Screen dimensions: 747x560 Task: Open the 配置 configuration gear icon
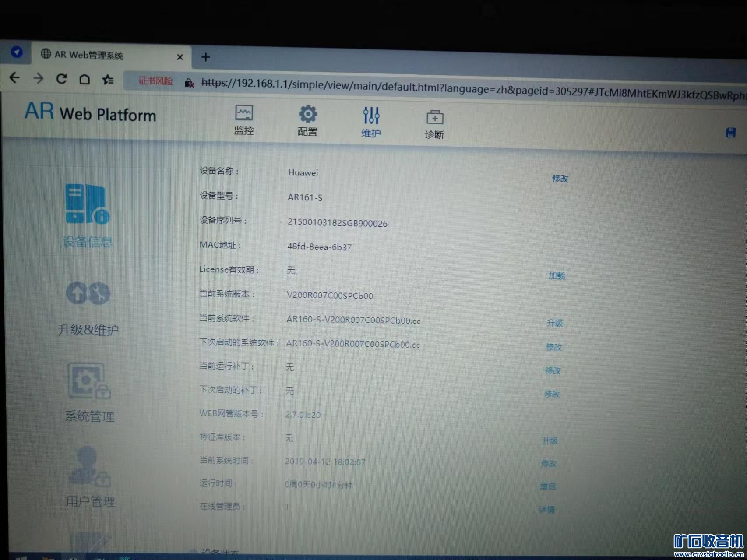click(308, 121)
